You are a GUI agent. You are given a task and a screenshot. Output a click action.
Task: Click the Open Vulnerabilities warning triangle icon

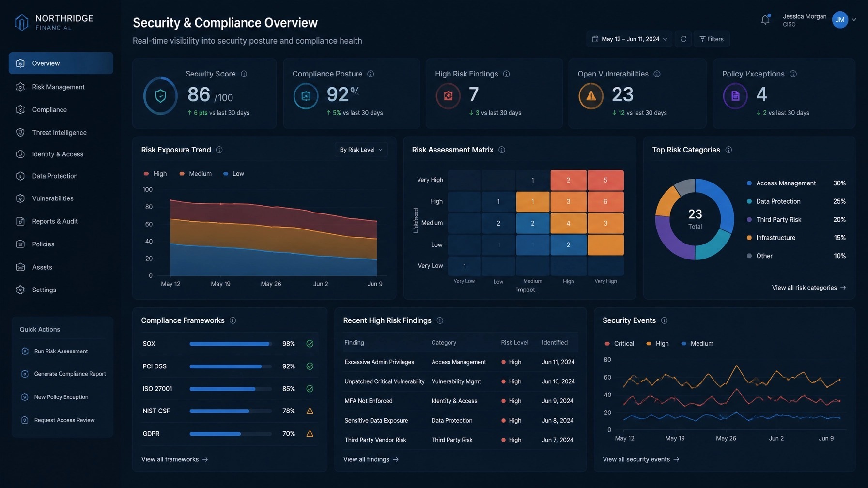click(591, 96)
